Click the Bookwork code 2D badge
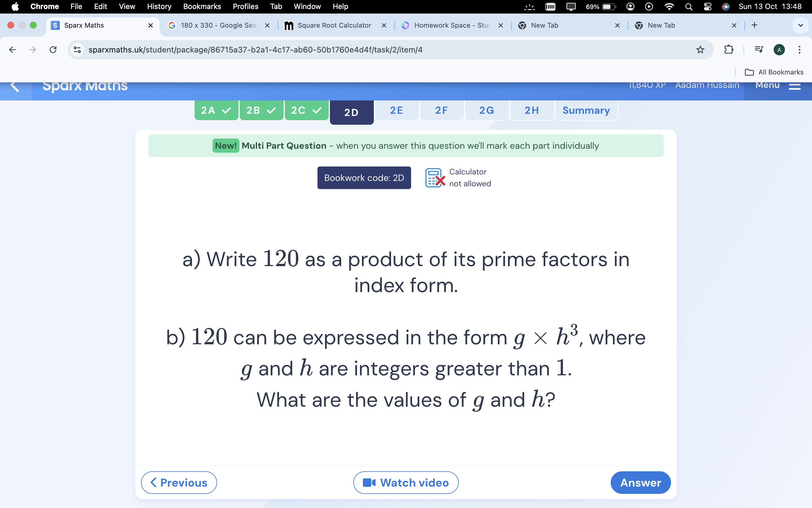The width and height of the screenshot is (812, 508). tap(364, 178)
